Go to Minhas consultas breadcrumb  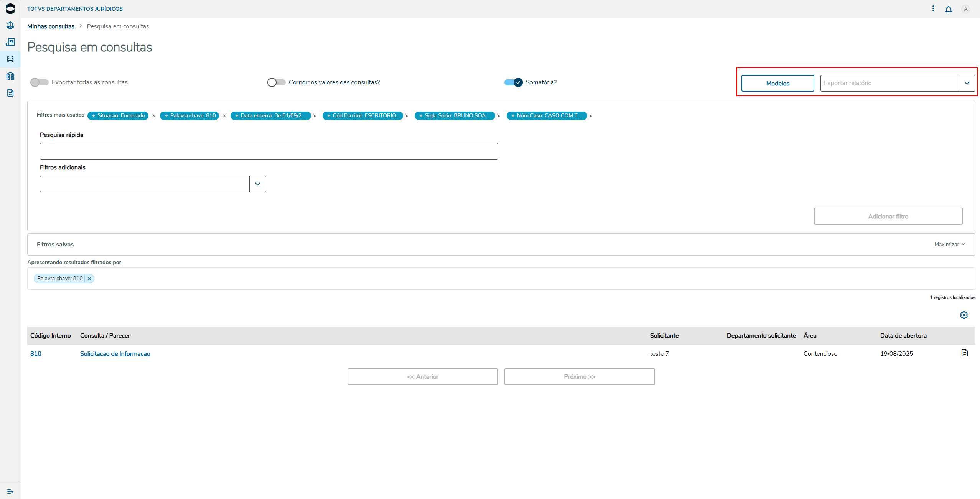pos(51,26)
